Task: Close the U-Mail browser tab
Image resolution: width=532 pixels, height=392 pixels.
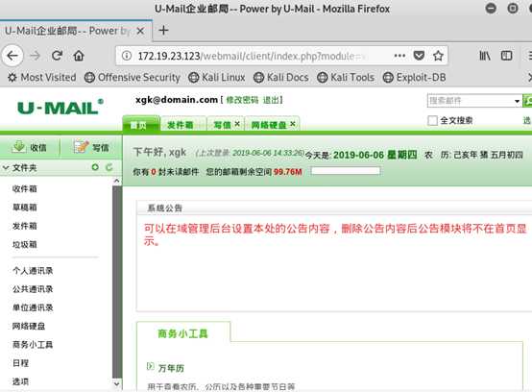Action: pyautogui.click(x=140, y=31)
